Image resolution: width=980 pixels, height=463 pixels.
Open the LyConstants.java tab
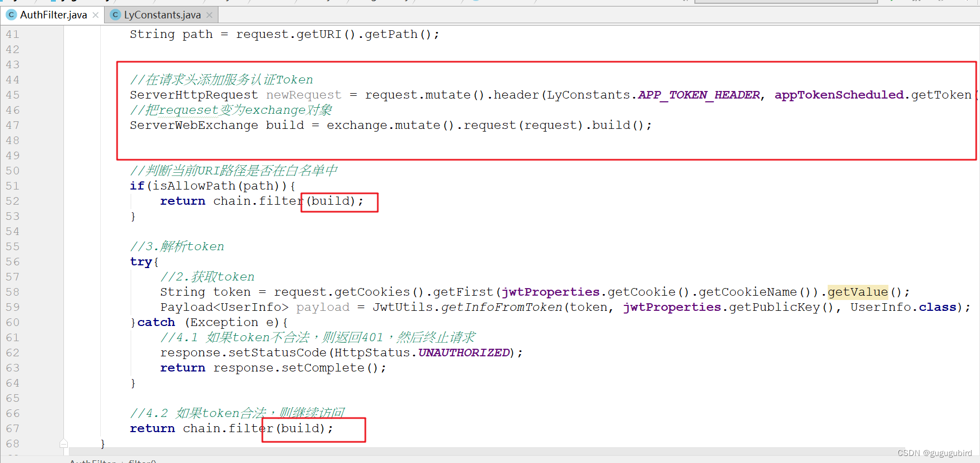tap(162, 15)
